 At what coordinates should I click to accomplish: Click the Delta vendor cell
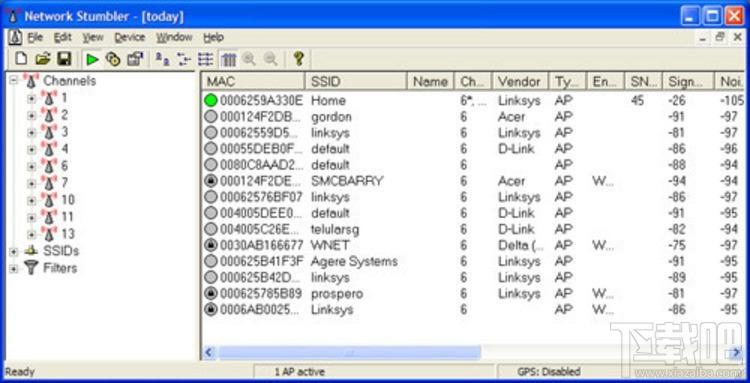[x=521, y=245]
